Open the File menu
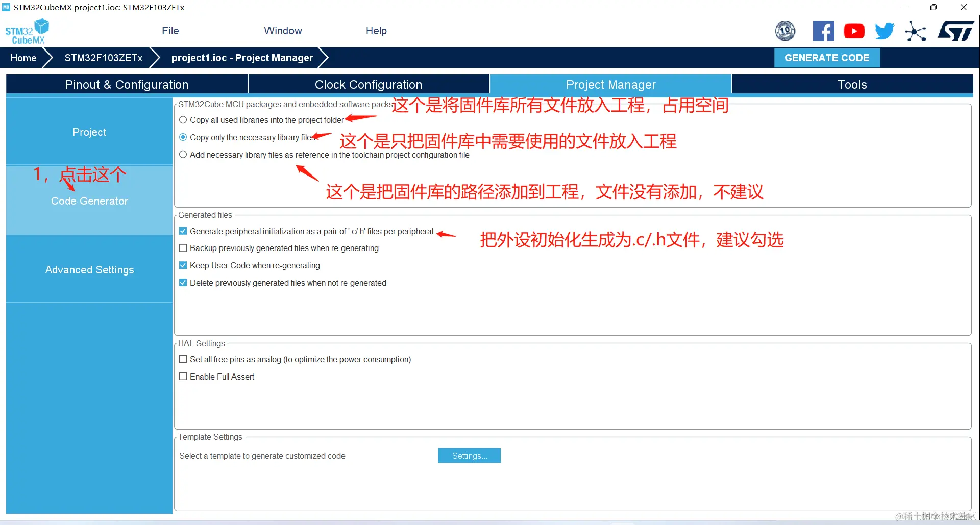 pyautogui.click(x=170, y=31)
